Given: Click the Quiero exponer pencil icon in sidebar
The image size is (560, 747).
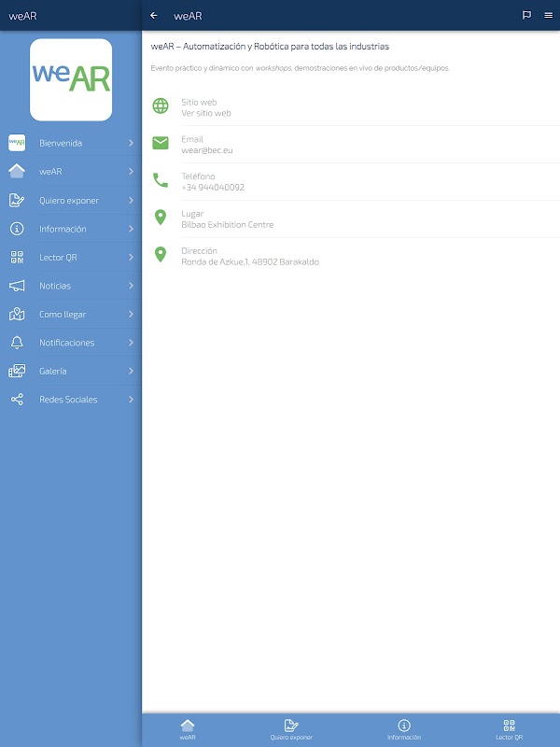Looking at the screenshot, I should pos(17,200).
